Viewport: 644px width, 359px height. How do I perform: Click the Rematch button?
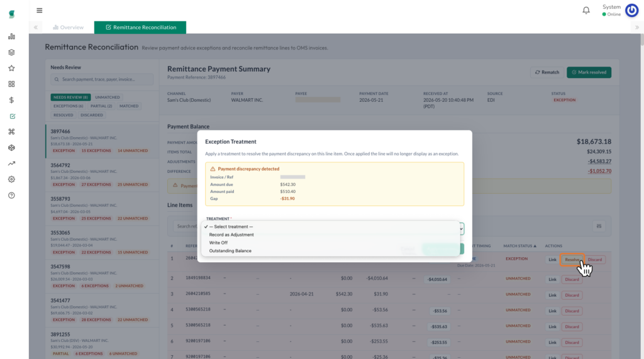pyautogui.click(x=547, y=72)
